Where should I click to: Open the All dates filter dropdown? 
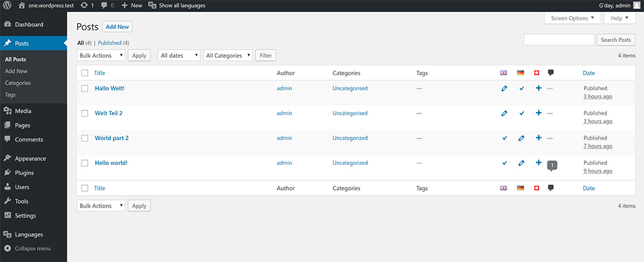pos(179,55)
